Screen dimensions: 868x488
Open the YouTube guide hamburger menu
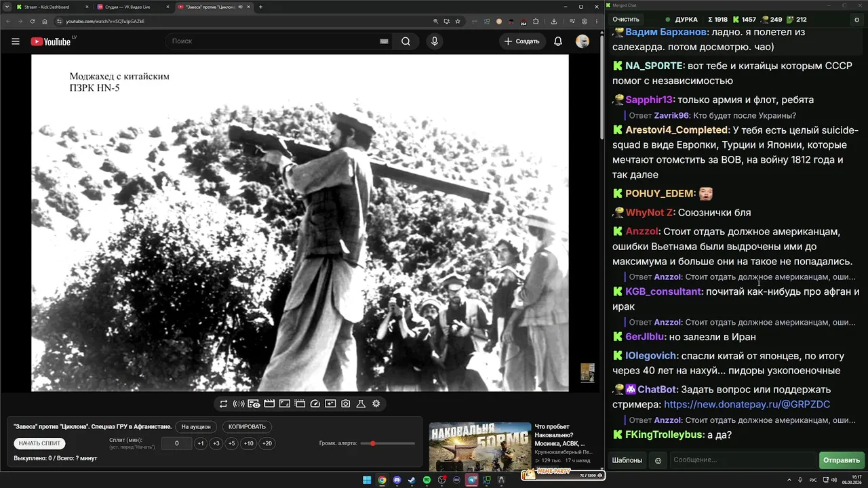pyautogui.click(x=16, y=41)
